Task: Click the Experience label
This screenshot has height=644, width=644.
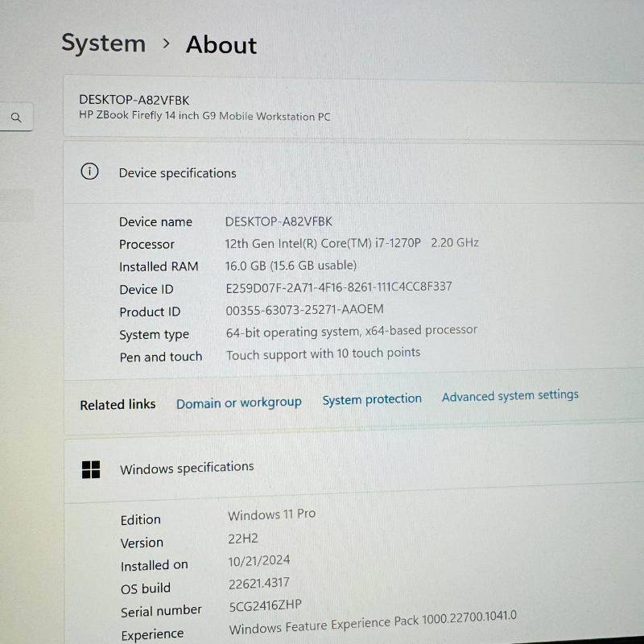Action: [152, 634]
